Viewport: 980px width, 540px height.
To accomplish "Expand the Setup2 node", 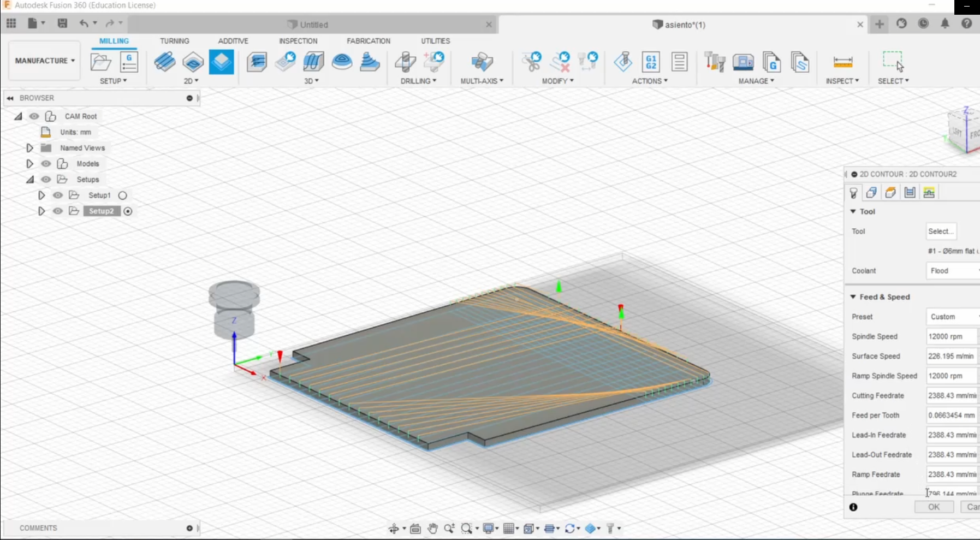I will (x=41, y=211).
